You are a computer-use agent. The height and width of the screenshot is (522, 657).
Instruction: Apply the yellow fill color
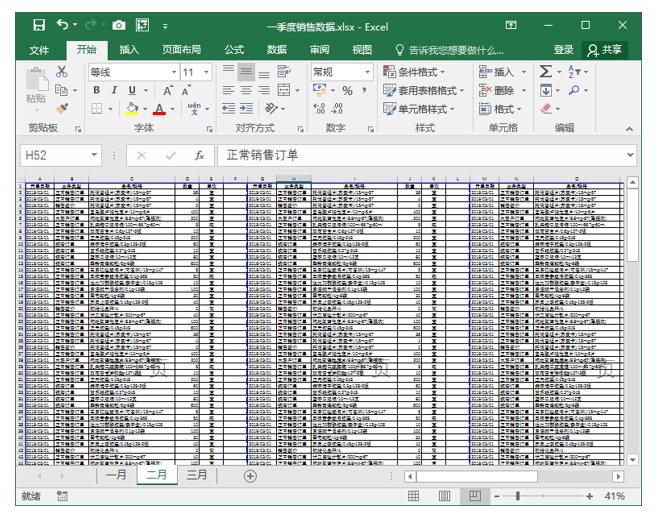pos(132,109)
